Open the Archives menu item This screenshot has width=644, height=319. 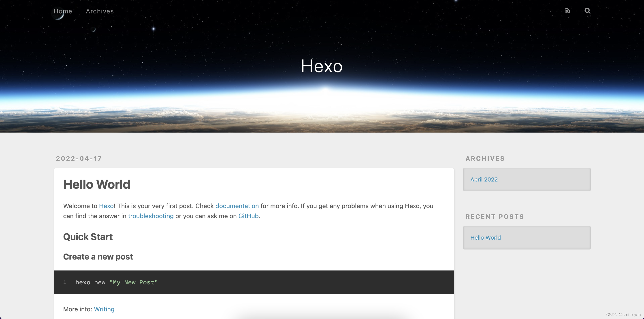coord(100,11)
